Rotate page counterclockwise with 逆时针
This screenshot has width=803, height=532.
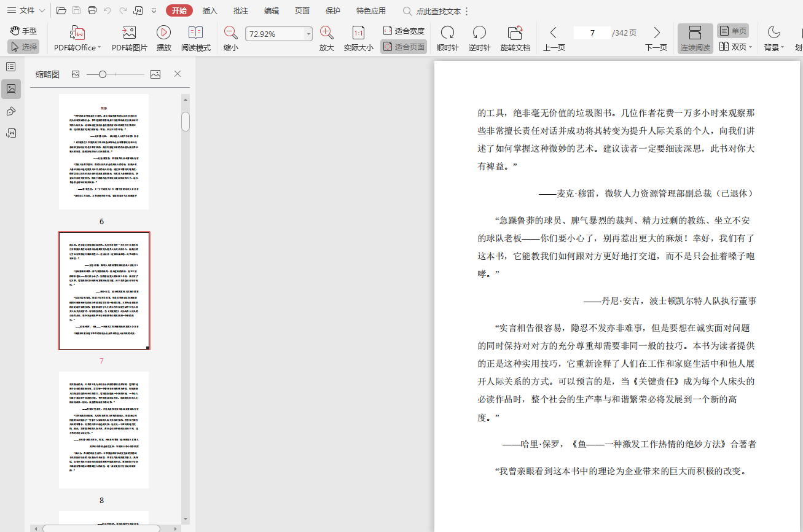pyautogui.click(x=479, y=33)
